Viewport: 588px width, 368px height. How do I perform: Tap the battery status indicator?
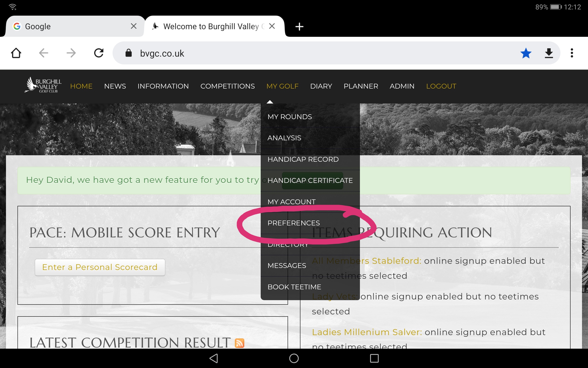pyautogui.click(x=556, y=7)
